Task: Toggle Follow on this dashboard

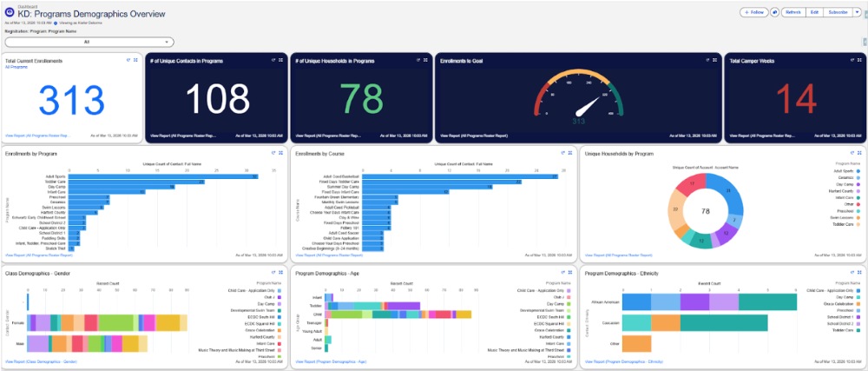Action: point(754,12)
